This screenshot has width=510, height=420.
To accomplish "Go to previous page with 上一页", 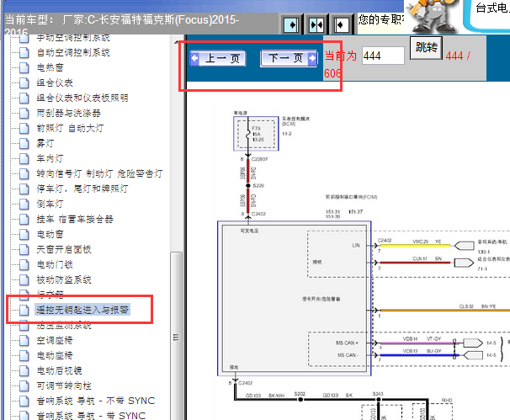I will (218, 59).
